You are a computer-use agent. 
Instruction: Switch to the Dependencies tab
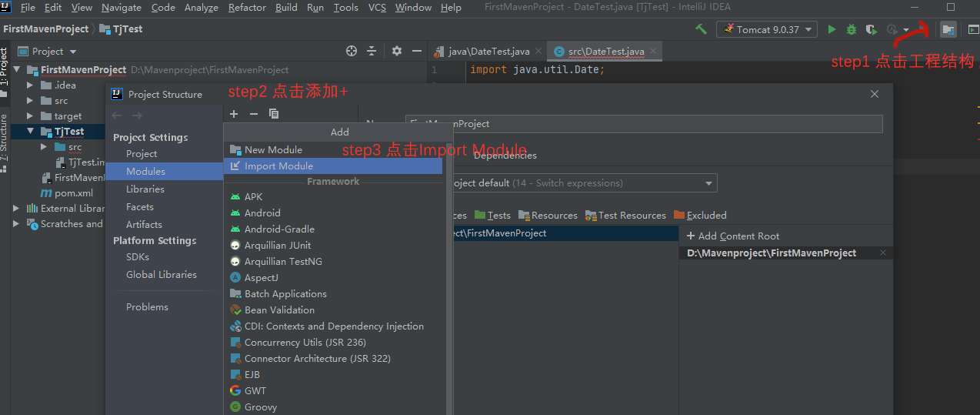point(505,155)
